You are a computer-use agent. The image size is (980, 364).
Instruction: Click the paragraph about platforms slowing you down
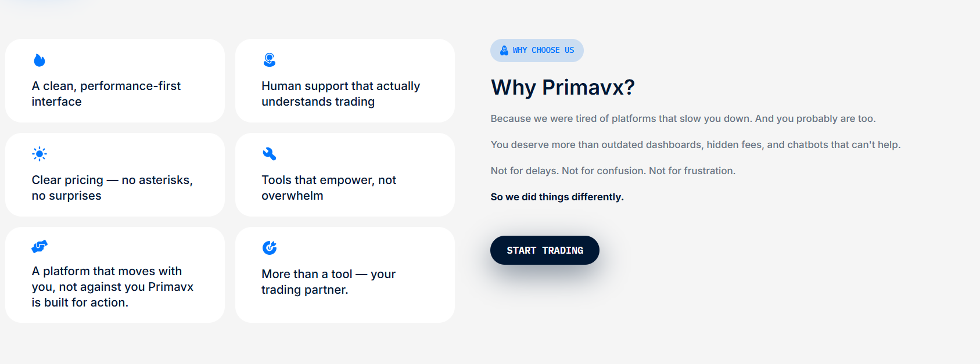click(x=683, y=118)
